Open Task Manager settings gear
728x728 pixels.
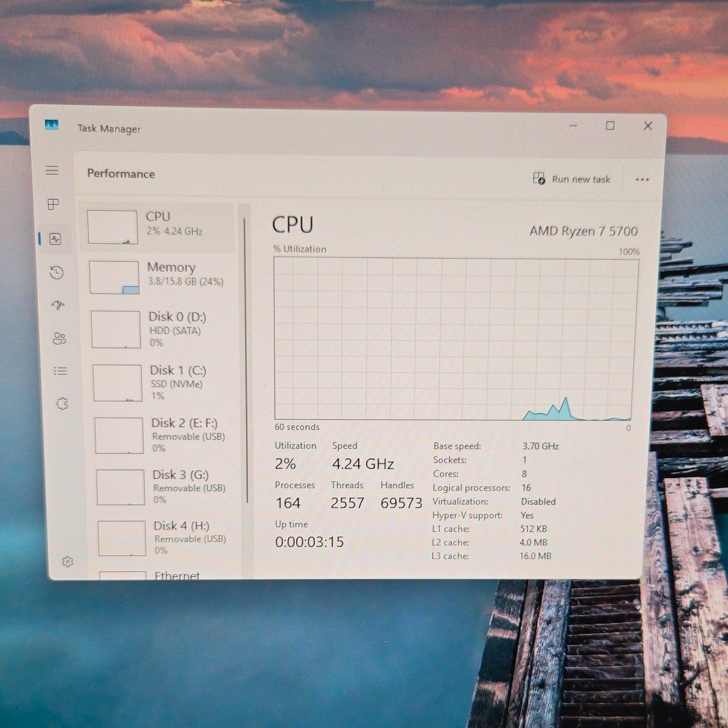[x=67, y=562]
